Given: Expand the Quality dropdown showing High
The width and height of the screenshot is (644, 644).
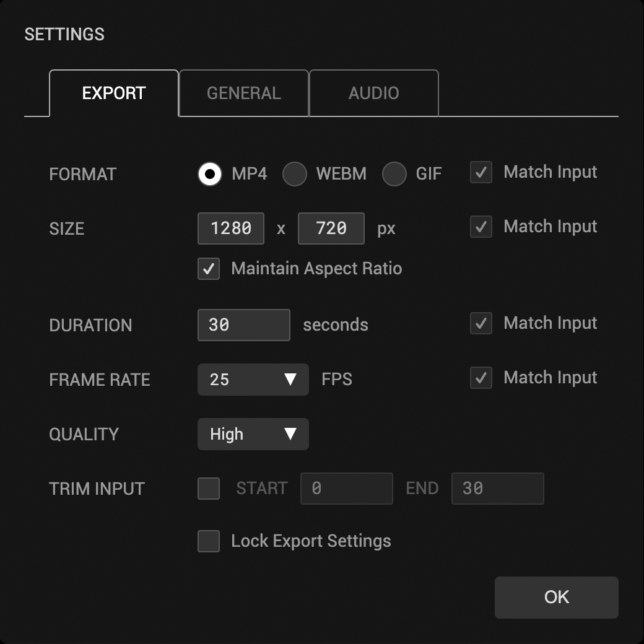Looking at the screenshot, I should pos(253,434).
